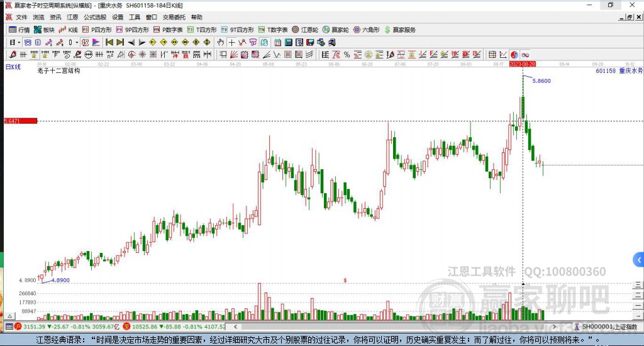Open the 江恩轮 Gann wheel
Image resolution: width=644 pixels, height=346 pixels.
[x=305, y=30]
